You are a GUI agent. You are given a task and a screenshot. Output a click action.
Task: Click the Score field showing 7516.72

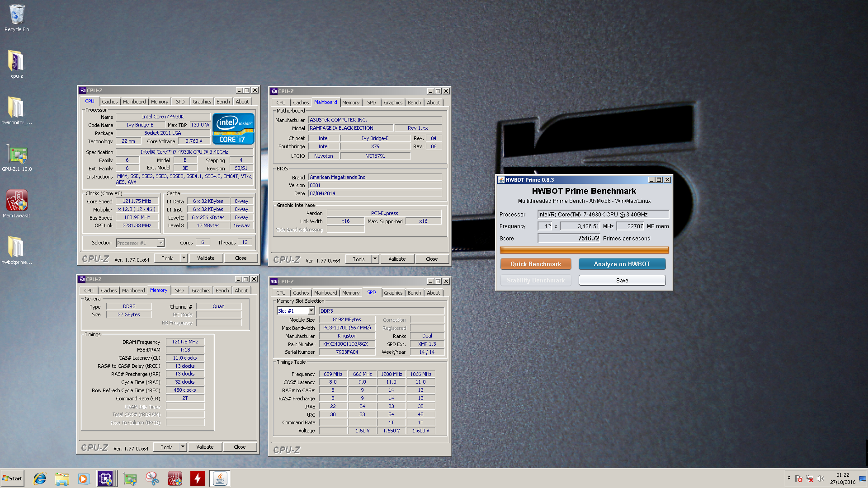click(569, 239)
